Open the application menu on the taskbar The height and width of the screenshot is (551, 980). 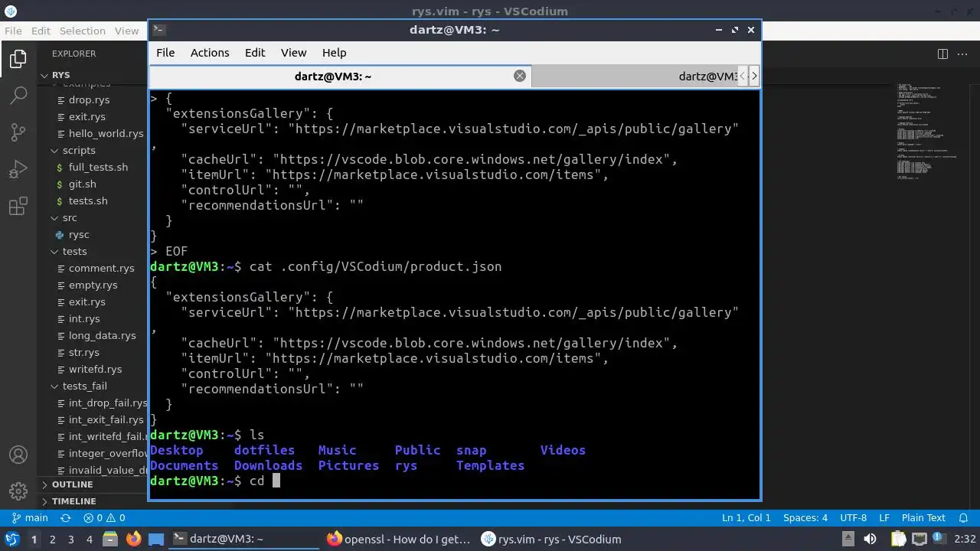[11, 540]
